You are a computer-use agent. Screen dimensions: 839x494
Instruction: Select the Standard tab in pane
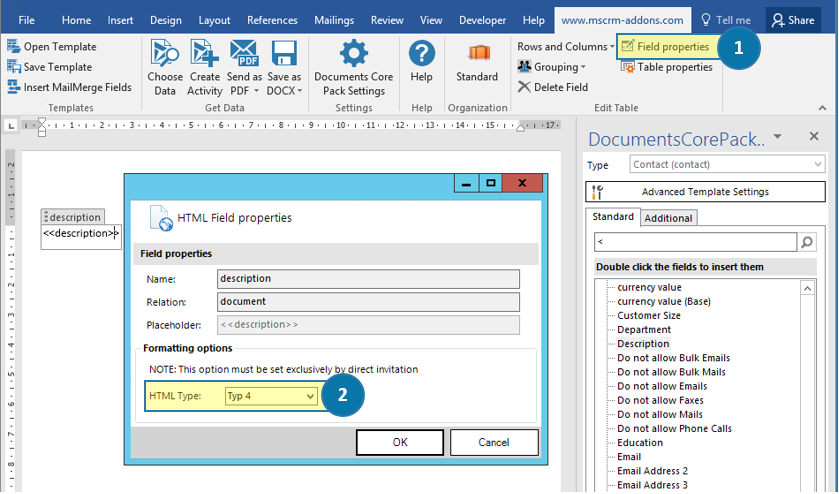[613, 217]
